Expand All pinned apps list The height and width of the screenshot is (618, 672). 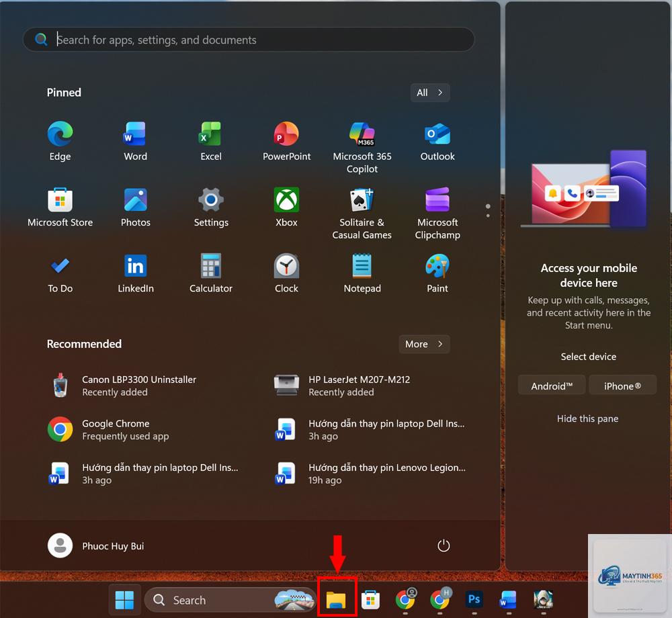click(430, 93)
